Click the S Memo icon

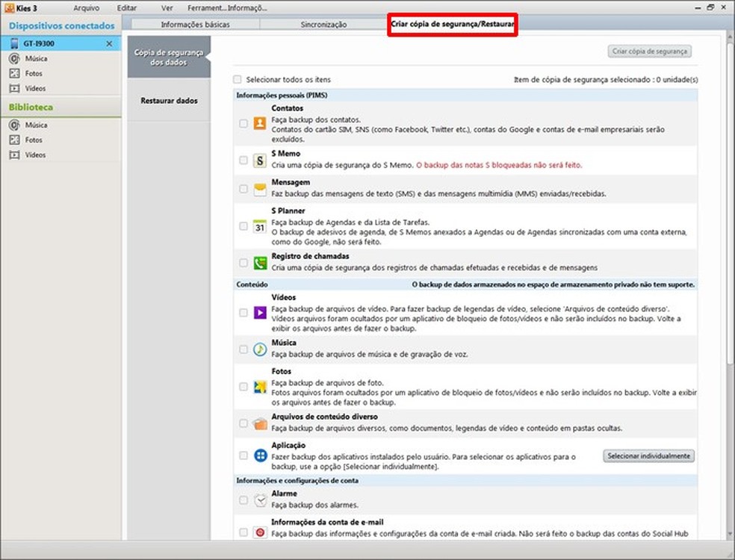(x=258, y=161)
